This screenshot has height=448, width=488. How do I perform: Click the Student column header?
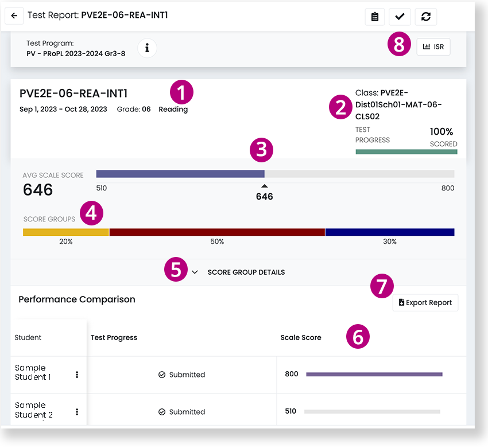point(28,337)
